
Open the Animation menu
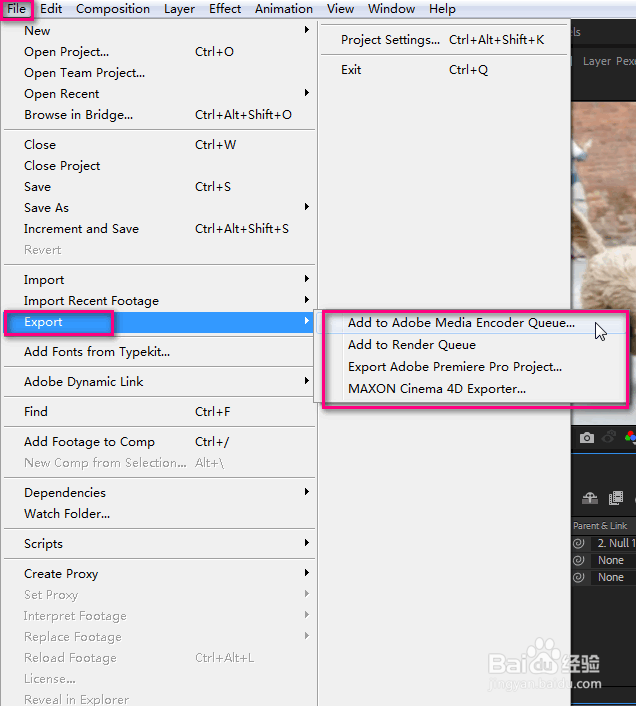[284, 9]
